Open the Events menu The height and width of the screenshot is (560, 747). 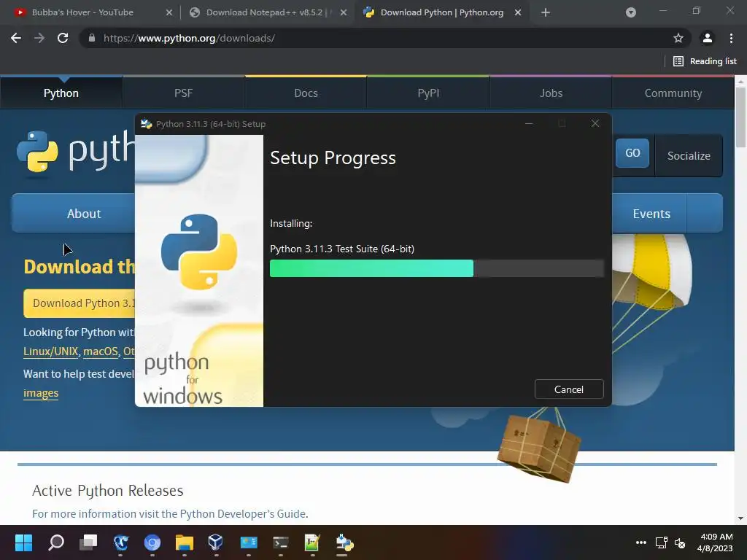[651, 214]
